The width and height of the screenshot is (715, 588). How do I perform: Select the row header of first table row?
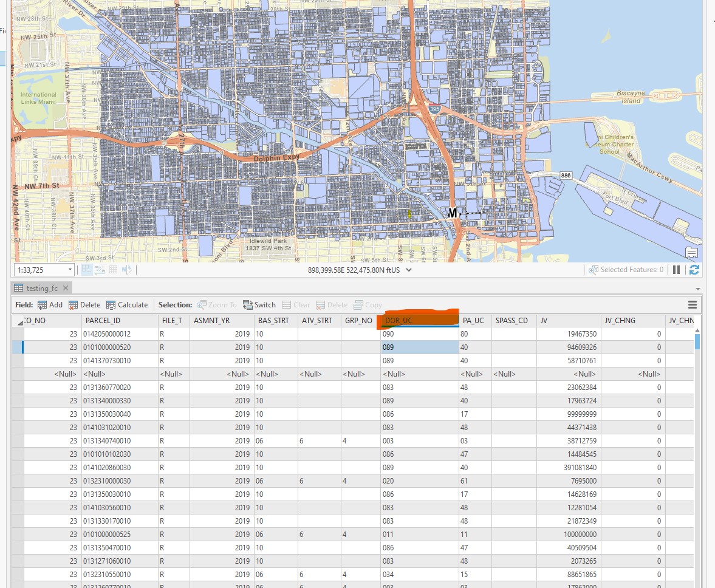tap(18, 334)
